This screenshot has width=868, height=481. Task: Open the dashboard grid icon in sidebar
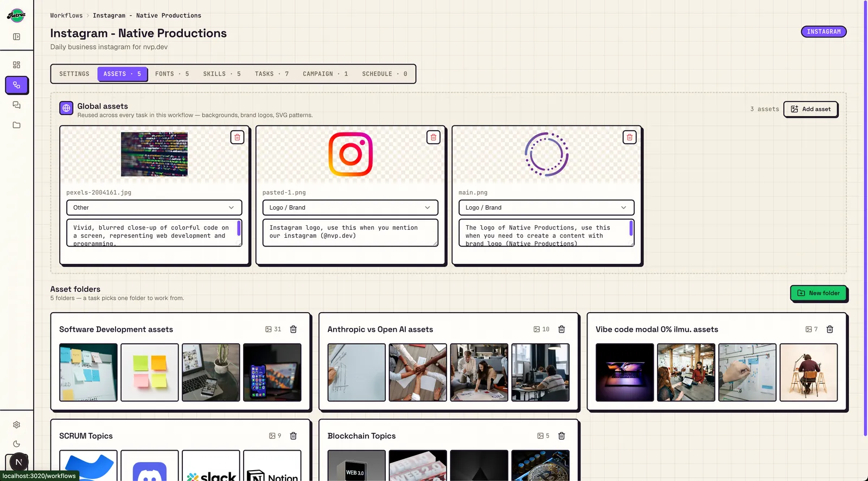tap(16, 65)
